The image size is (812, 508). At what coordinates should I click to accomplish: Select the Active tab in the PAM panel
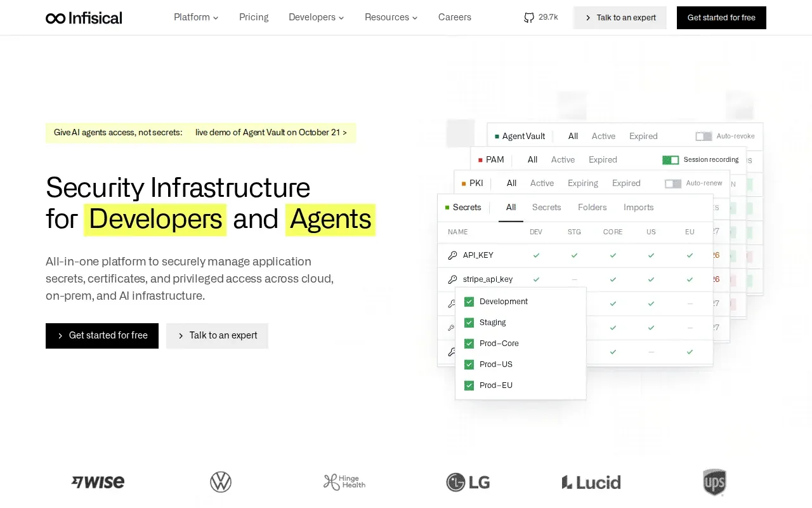[563, 160]
